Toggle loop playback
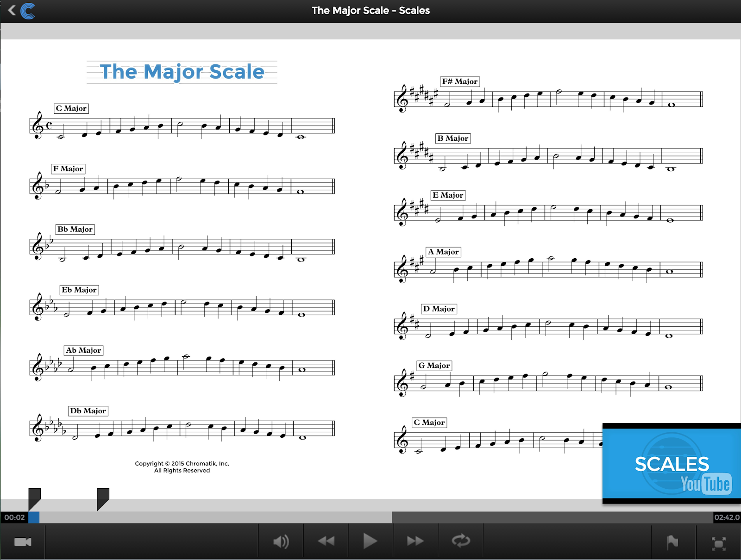This screenshot has width=741, height=560. tap(461, 541)
